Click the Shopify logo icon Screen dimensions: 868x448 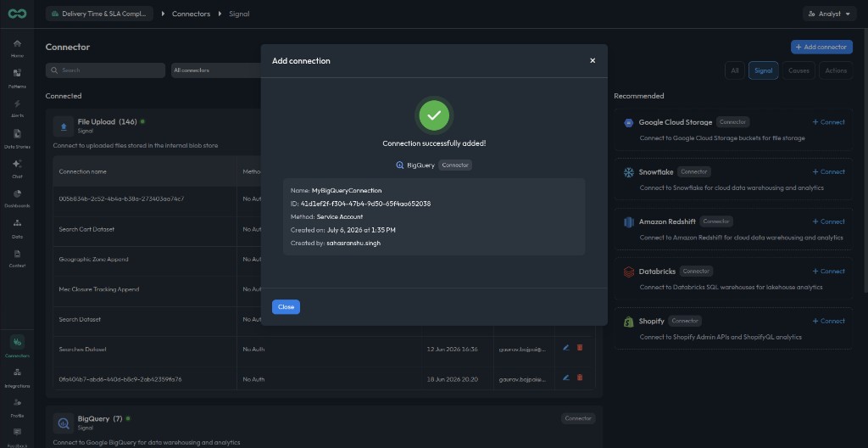coord(628,322)
